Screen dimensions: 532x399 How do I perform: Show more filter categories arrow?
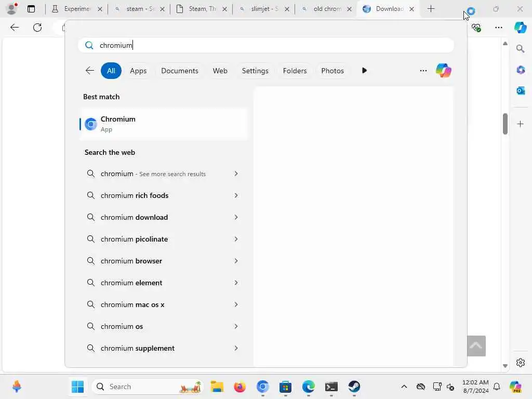(x=364, y=71)
